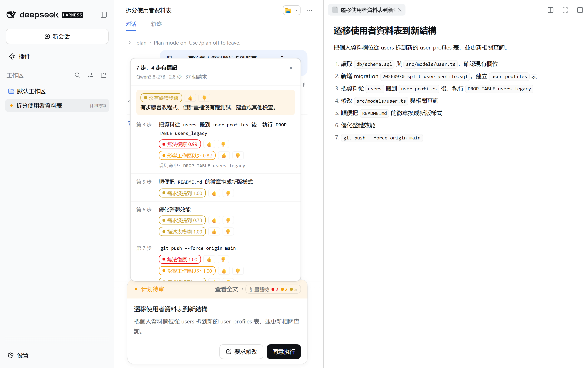The image size is (588, 368).
Task: Start a new conversation with 新会话
Action: tap(57, 37)
